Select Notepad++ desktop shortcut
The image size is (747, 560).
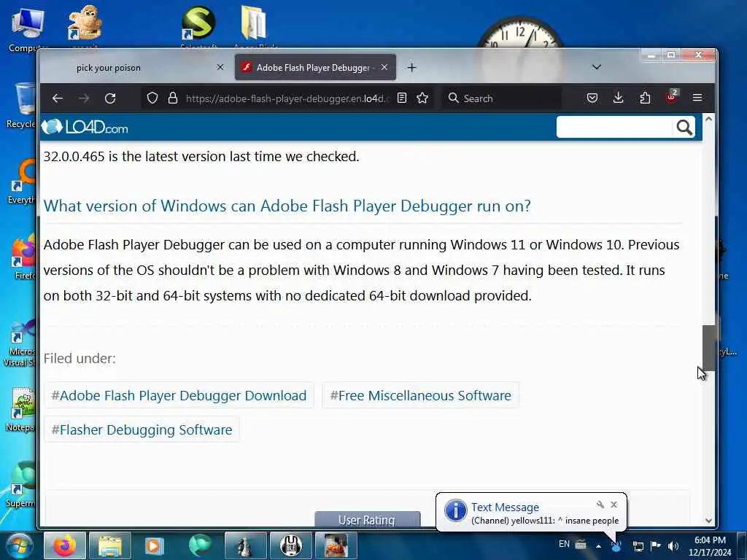[x=21, y=410]
